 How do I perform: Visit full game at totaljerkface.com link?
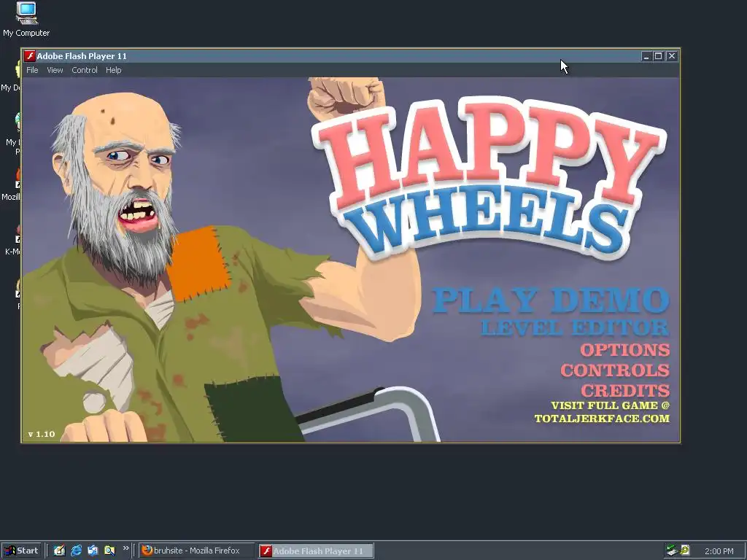click(x=602, y=412)
